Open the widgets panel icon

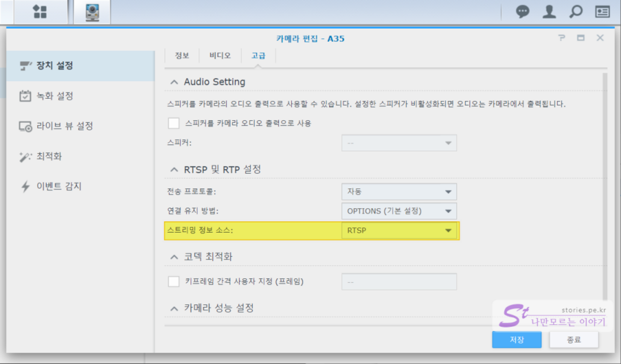602,12
